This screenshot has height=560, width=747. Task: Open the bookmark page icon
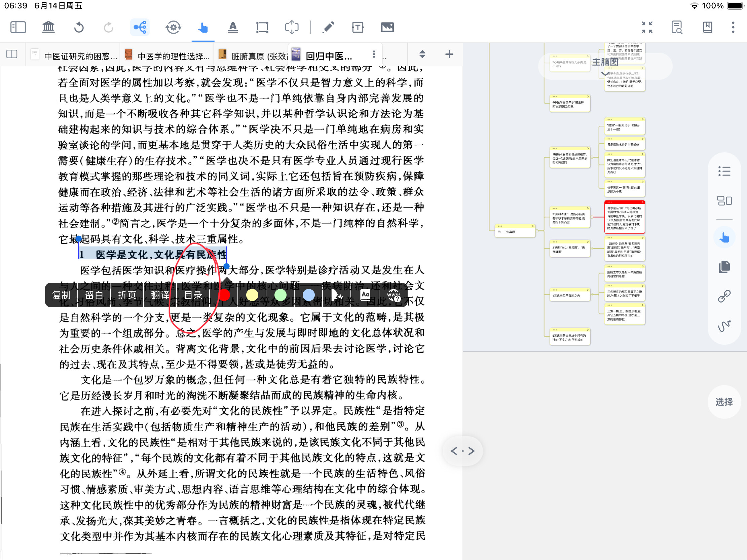[708, 27]
